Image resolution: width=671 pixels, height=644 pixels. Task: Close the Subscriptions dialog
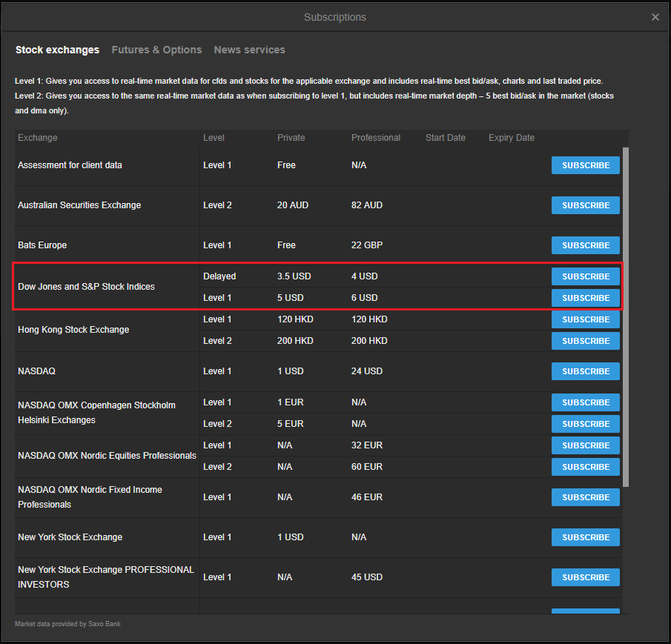(655, 17)
